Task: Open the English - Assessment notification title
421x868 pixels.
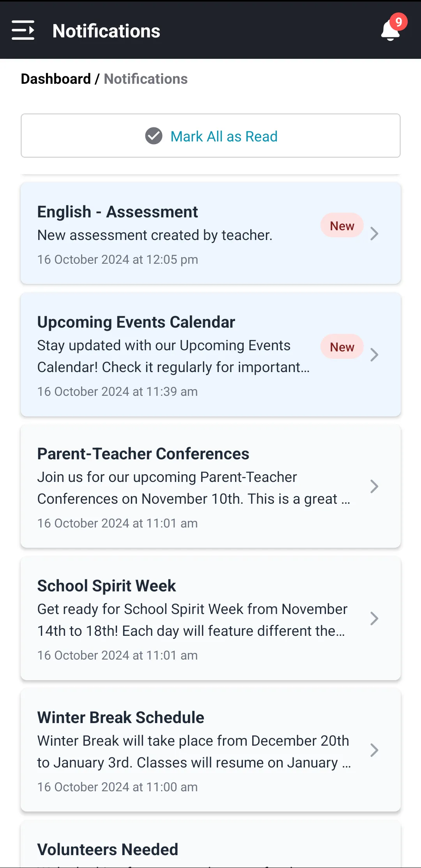Action: (x=117, y=212)
